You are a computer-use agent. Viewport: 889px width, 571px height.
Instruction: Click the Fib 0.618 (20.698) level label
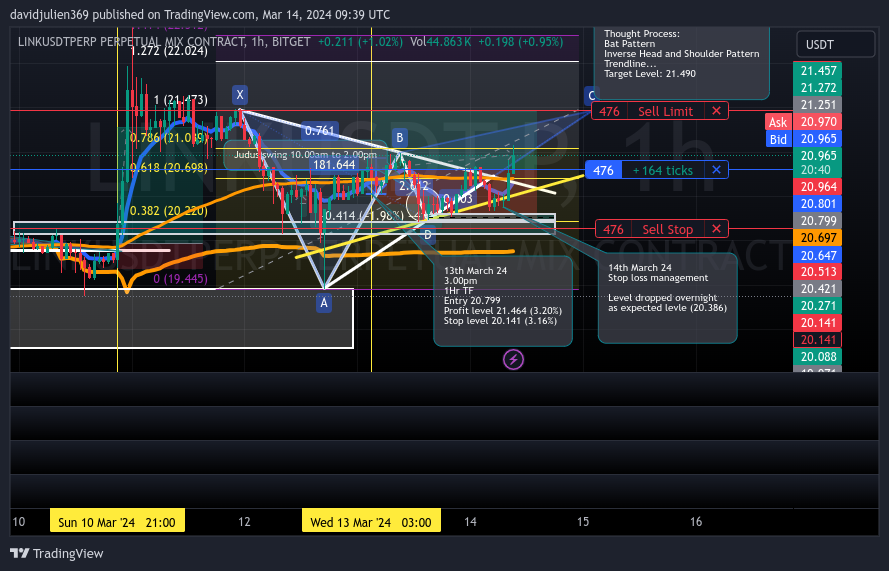tap(169, 168)
